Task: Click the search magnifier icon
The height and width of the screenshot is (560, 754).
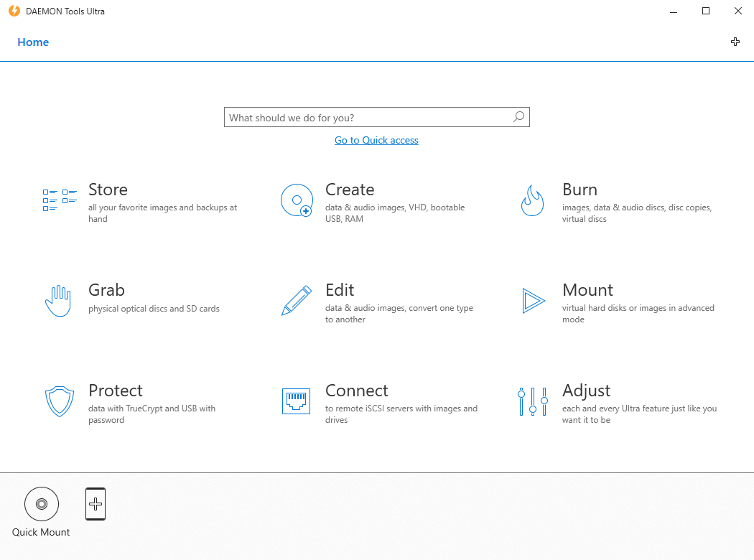Action: [x=519, y=117]
